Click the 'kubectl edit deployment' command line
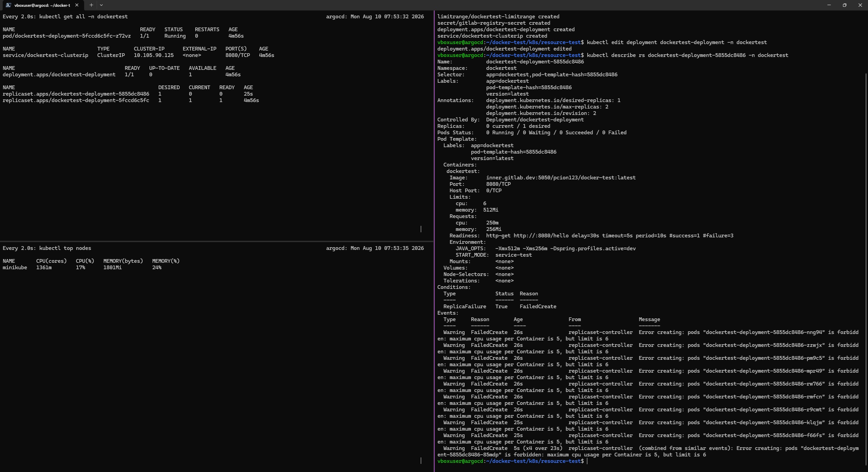The width and height of the screenshot is (868, 472). (x=677, y=42)
